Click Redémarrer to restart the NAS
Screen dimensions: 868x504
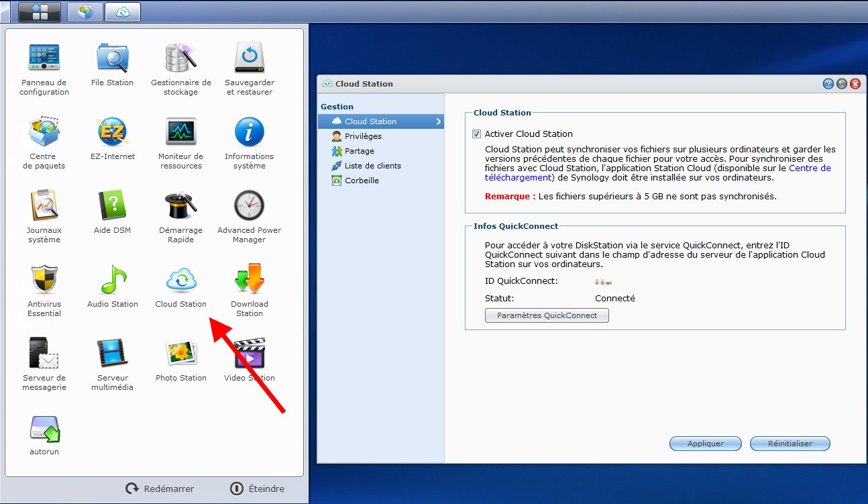(x=160, y=489)
